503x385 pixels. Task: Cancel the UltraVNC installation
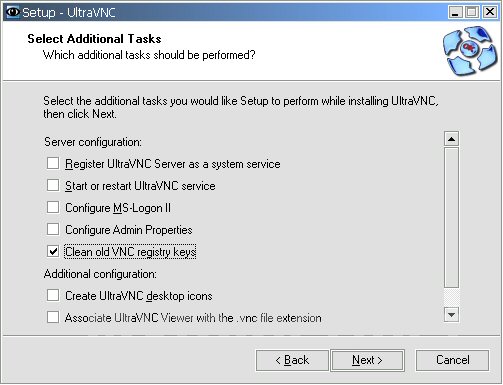(x=452, y=360)
